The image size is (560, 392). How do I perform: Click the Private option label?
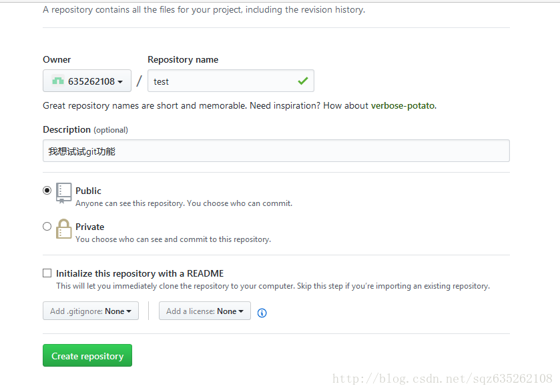point(89,227)
